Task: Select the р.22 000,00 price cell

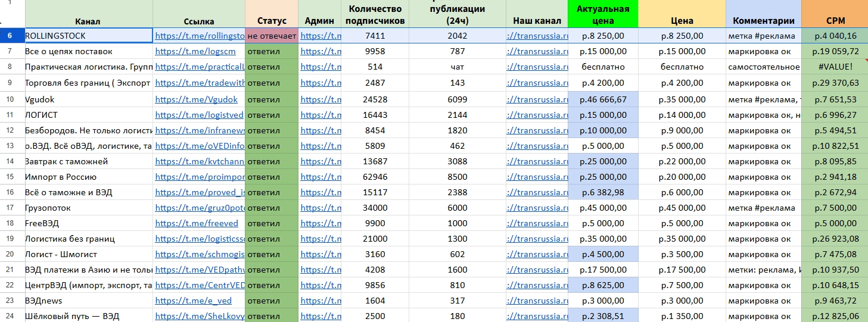Action: pos(682,161)
